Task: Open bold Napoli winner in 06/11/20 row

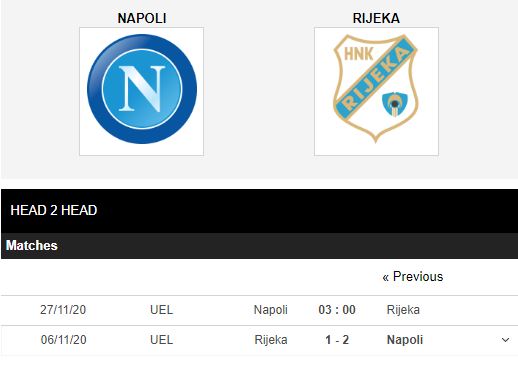Action: 405,340
